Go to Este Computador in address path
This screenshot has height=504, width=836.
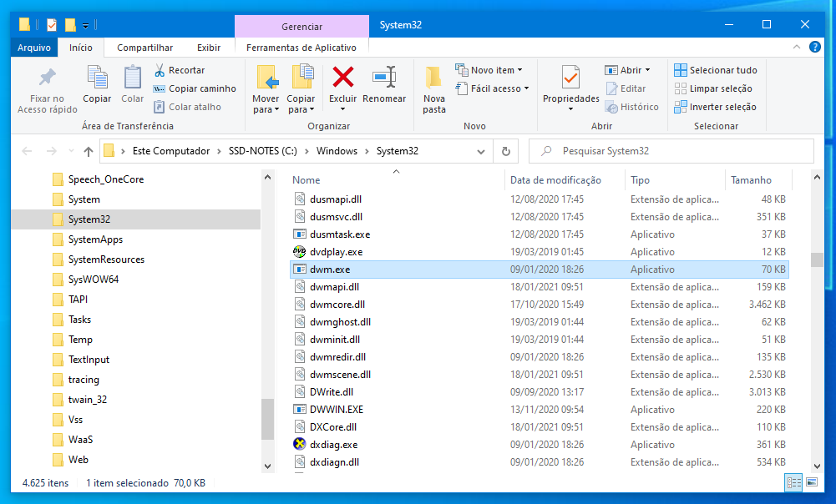click(x=171, y=151)
